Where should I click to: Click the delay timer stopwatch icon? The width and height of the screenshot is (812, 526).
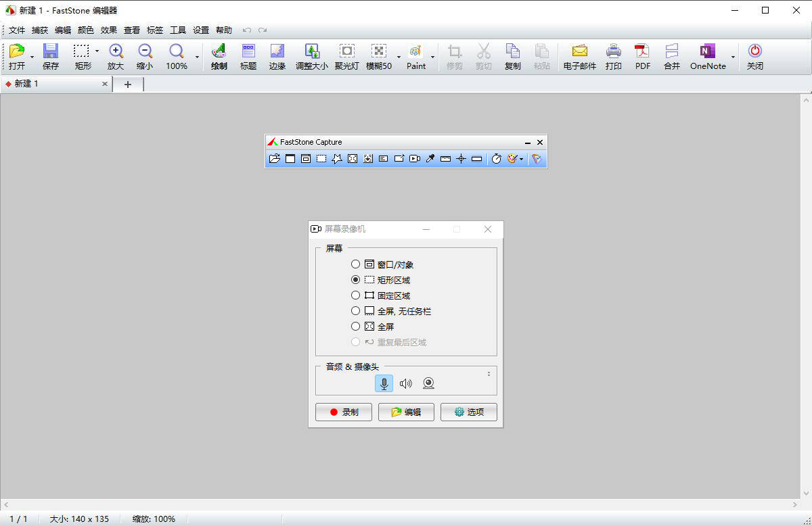(x=496, y=159)
